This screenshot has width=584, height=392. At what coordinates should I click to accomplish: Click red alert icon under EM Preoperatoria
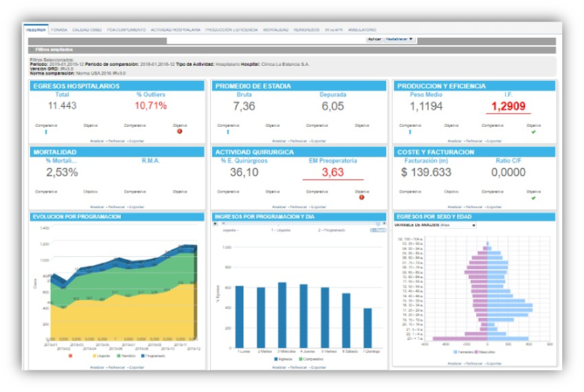[361, 197]
